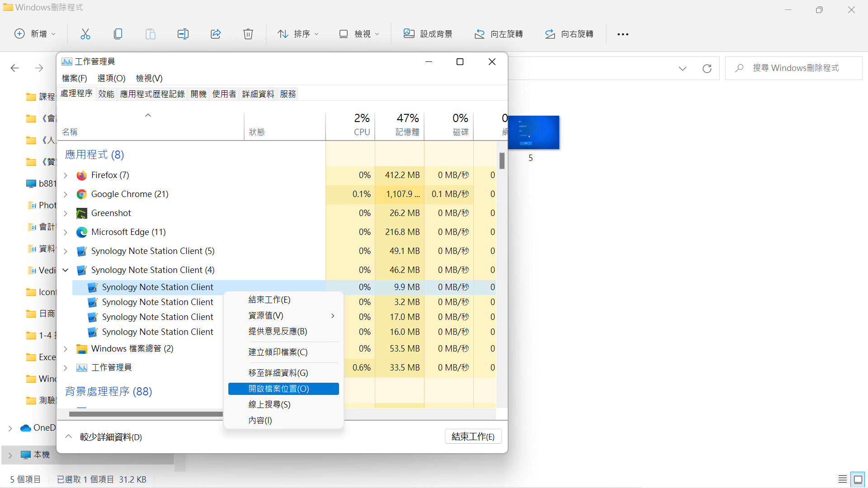Expand the Greenshot process group

(x=66, y=213)
